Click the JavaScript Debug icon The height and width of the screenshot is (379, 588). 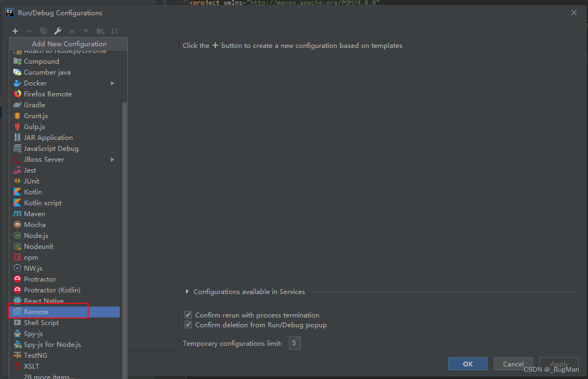[17, 148]
